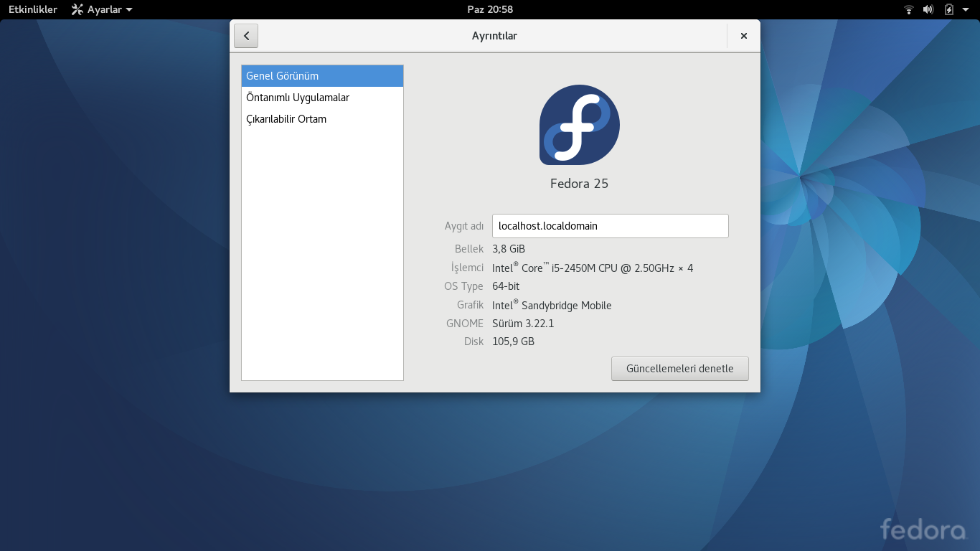
Task: Go back with the arrow button
Action: pos(246,36)
